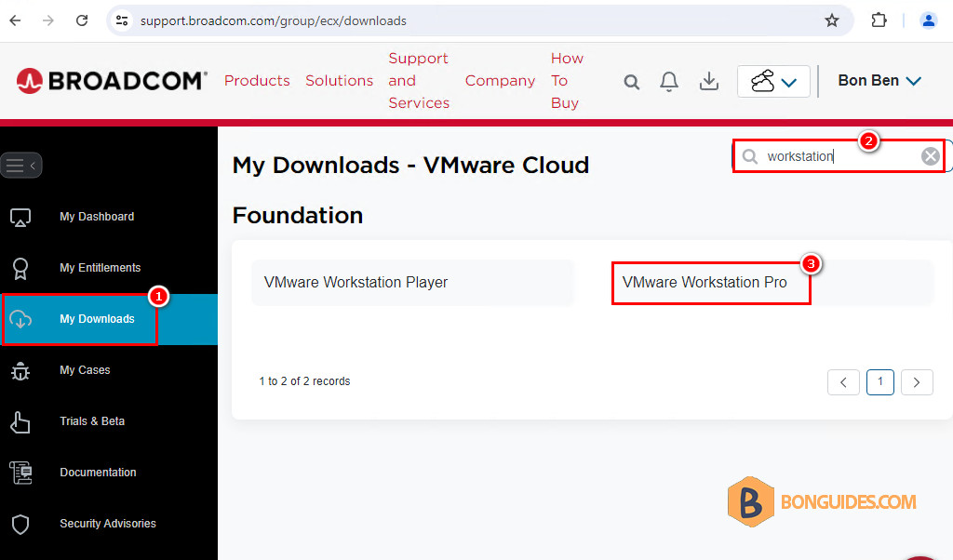The height and width of the screenshot is (560, 953).
Task: Expand the Bon Ben user menu
Action: point(879,81)
